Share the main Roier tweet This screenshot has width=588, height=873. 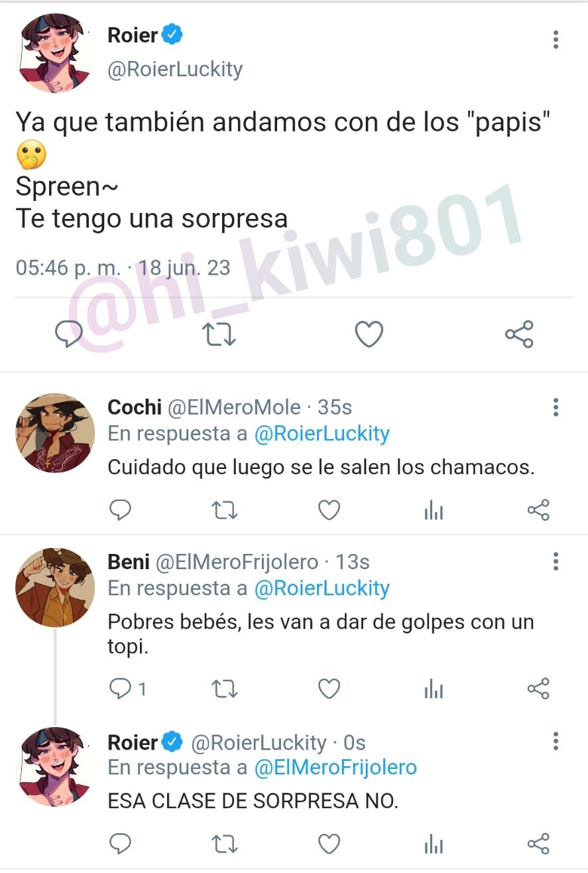click(519, 334)
